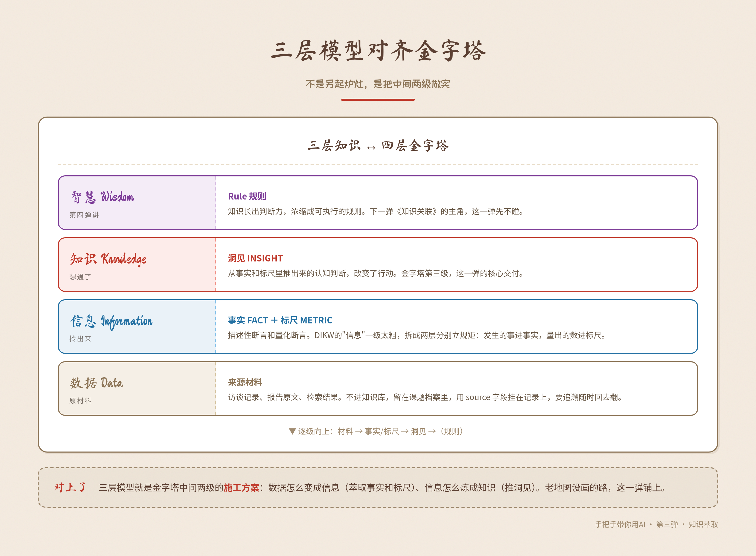Select the 原材料 caption
Viewport: 756px width, 556px height.
(80, 401)
